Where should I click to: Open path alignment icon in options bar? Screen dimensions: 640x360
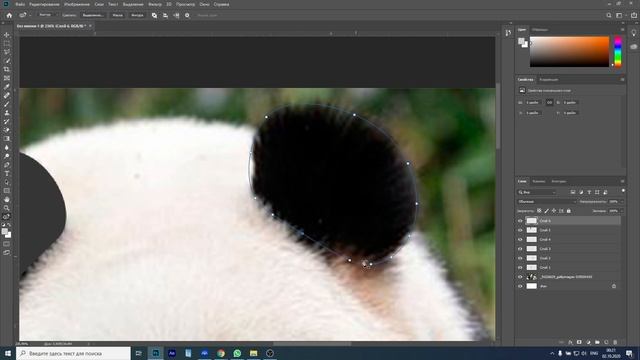(165, 16)
